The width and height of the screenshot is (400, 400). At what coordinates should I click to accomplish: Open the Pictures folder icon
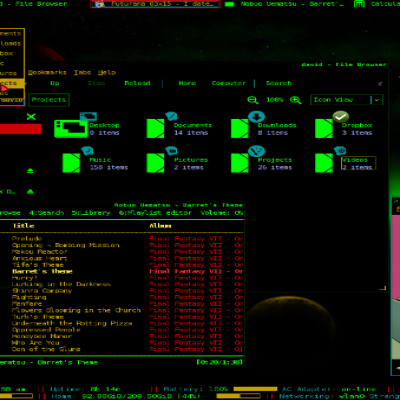tap(155, 163)
